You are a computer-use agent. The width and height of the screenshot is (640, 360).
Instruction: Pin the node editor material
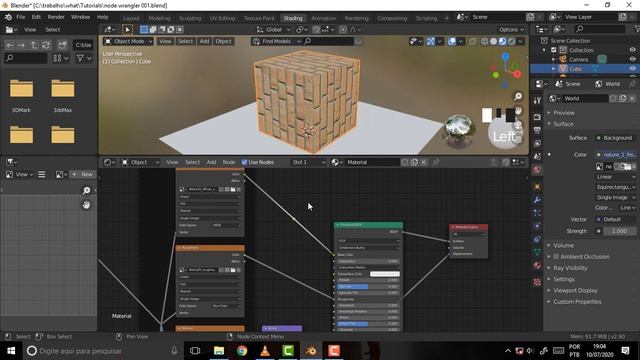(436, 162)
